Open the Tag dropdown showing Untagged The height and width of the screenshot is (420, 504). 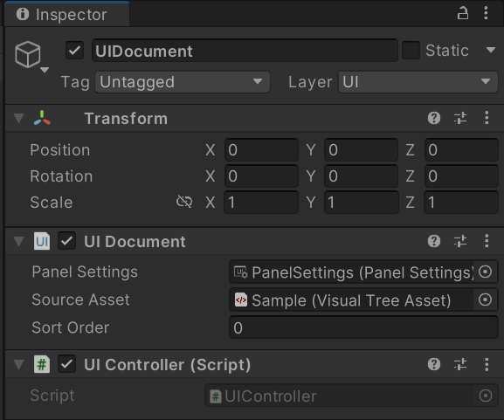[x=183, y=82]
